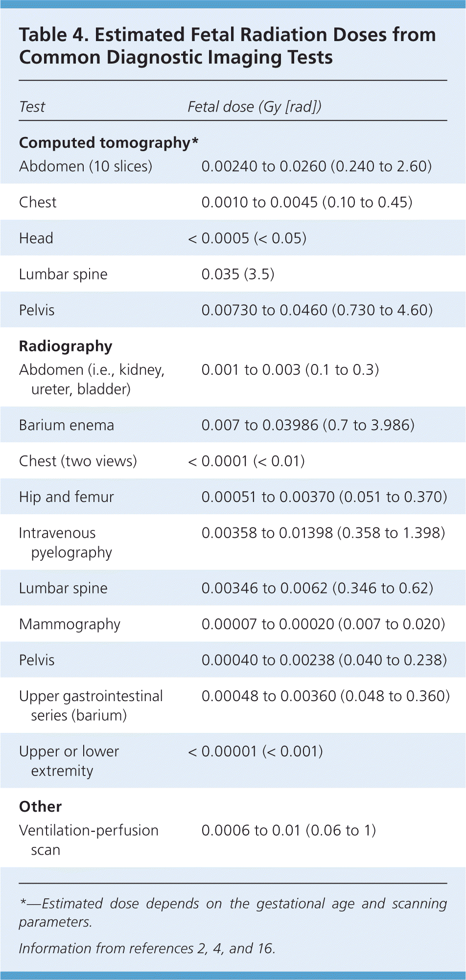Select the 'Intravenous pyelography' row label

click(66, 542)
